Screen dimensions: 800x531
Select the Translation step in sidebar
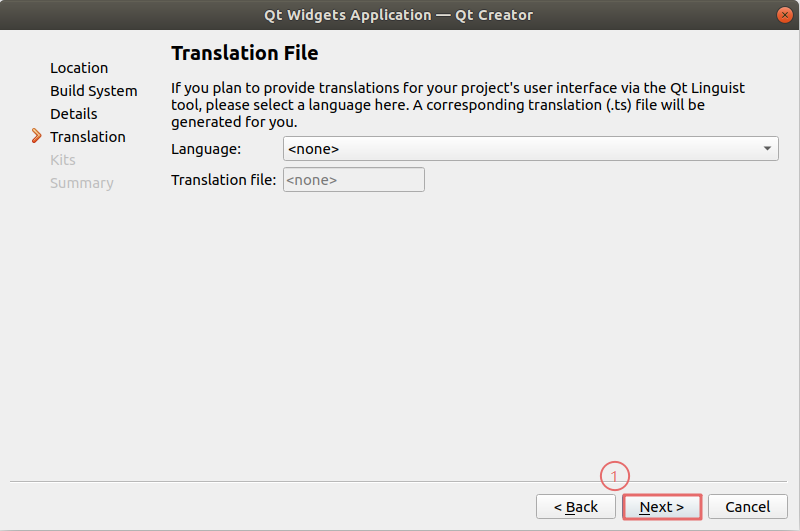pyautogui.click(x=88, y=137)
